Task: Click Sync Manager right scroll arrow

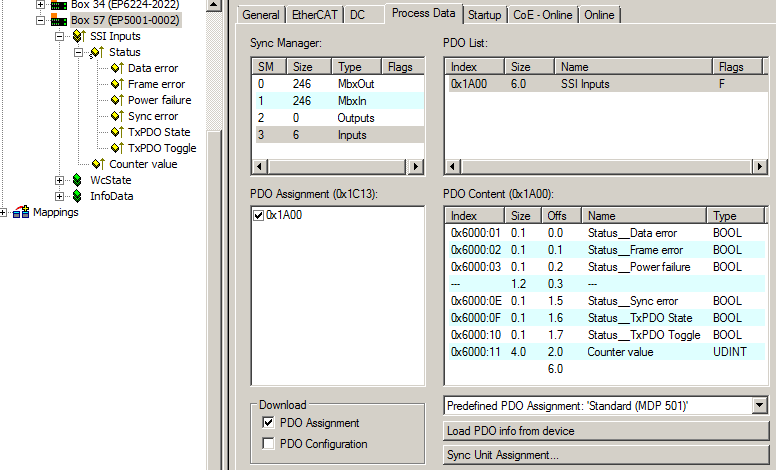Action: pos(415,167)
